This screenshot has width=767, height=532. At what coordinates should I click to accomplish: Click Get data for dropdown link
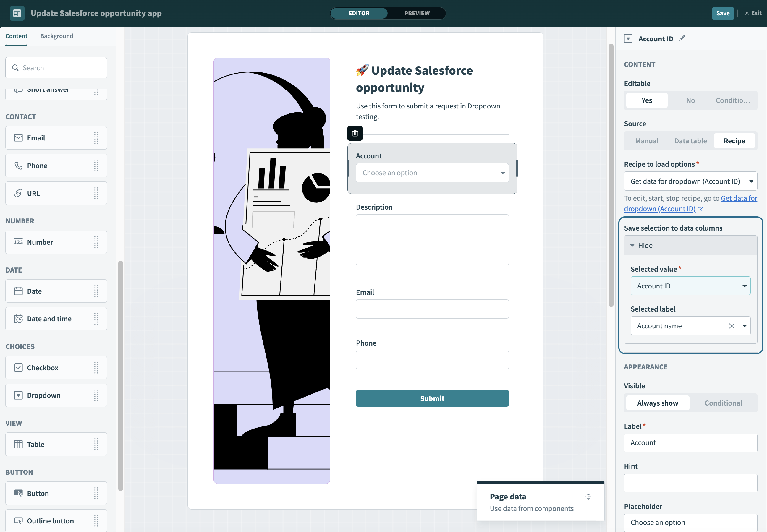pos(691,203)
